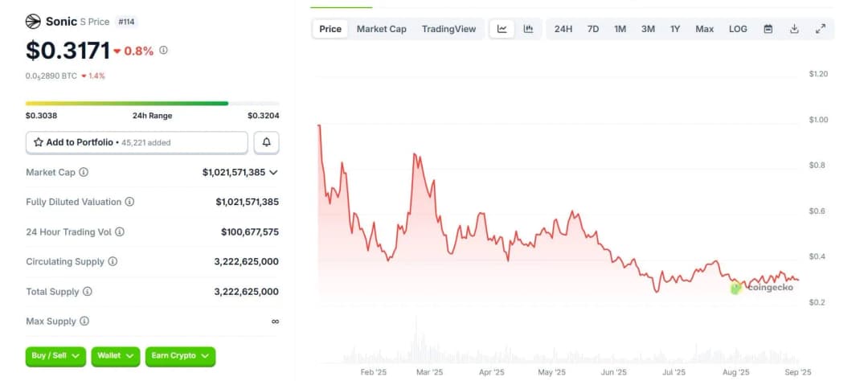Screen dimensions: 868x381
Task: Open the Buy / Sell dropdown
Action: [55, 355]
